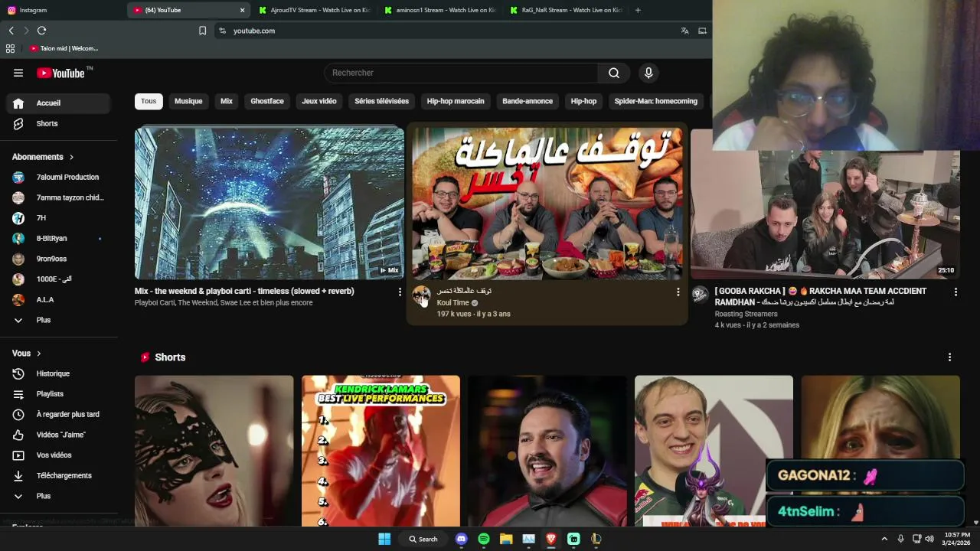This screenshot has height=551, width=980.
Task: Open new browser tab
Action: (638, 10)
